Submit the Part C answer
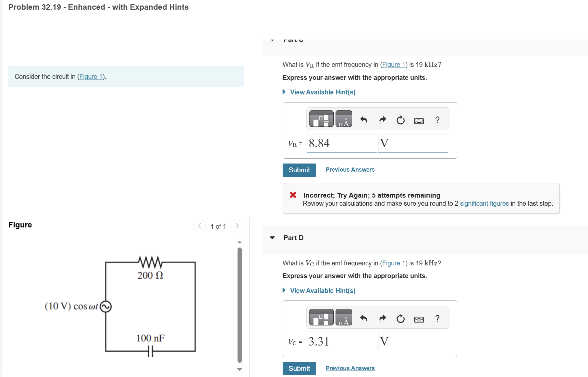The height and width of the screenshot is (377, 588). 299,170
